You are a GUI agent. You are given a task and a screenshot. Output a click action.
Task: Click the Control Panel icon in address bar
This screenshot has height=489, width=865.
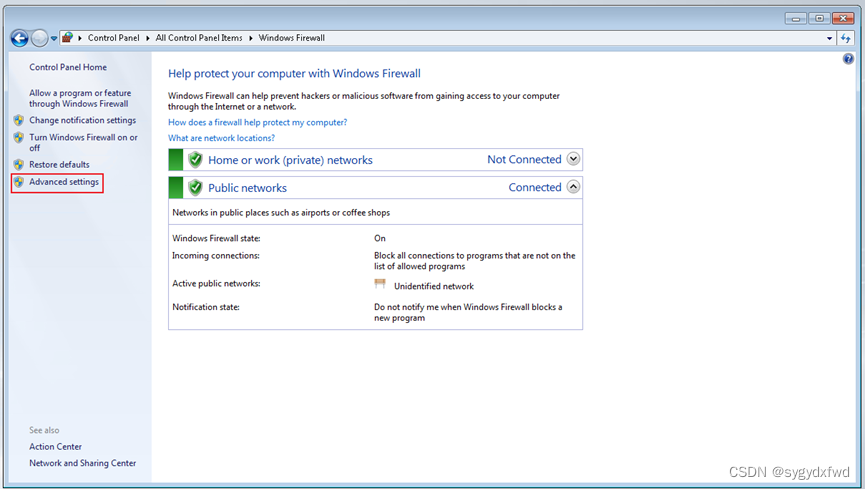point(67,38)
